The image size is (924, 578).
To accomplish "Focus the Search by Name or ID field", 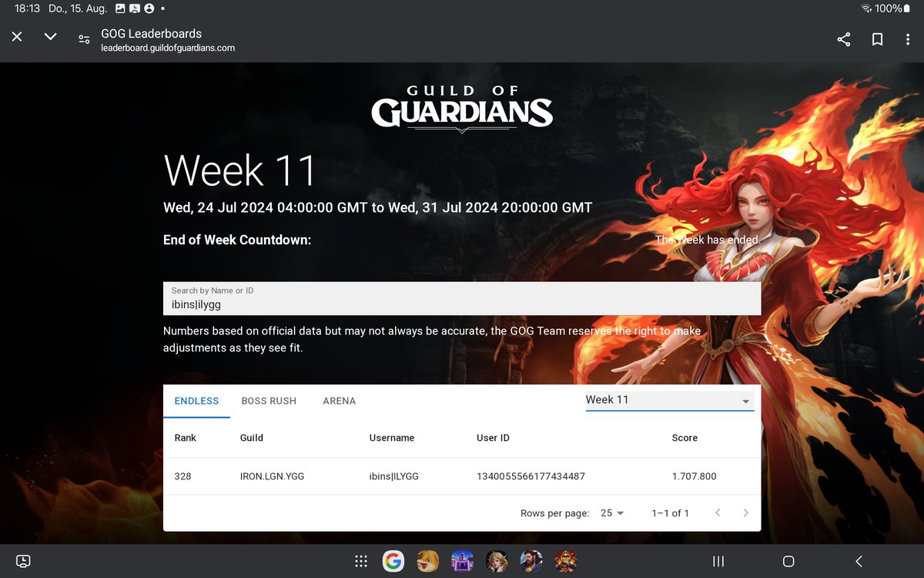I will tap(462, 298).
